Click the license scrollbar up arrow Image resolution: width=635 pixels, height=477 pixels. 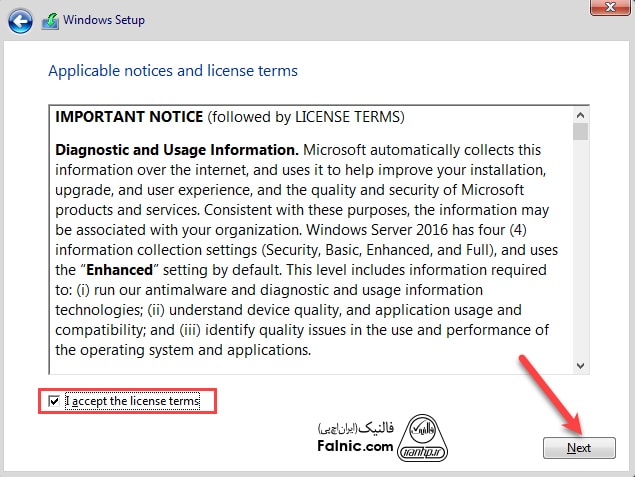[x=580, y=110]
